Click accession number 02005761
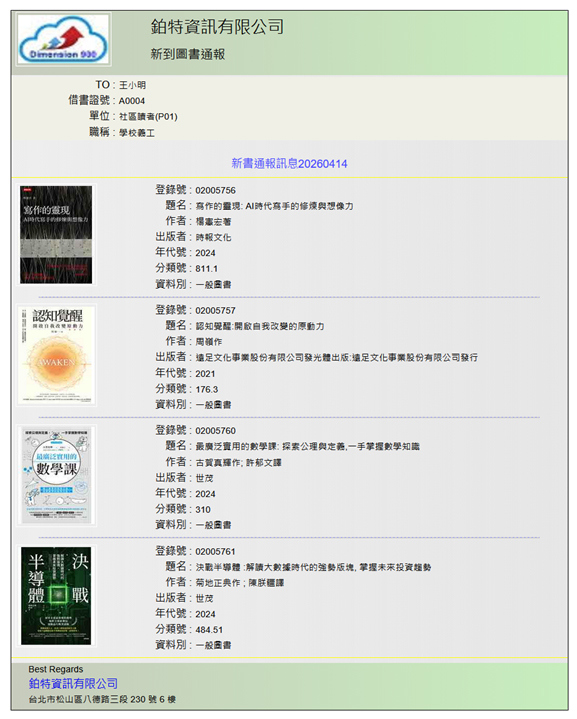 coord(216,551)
